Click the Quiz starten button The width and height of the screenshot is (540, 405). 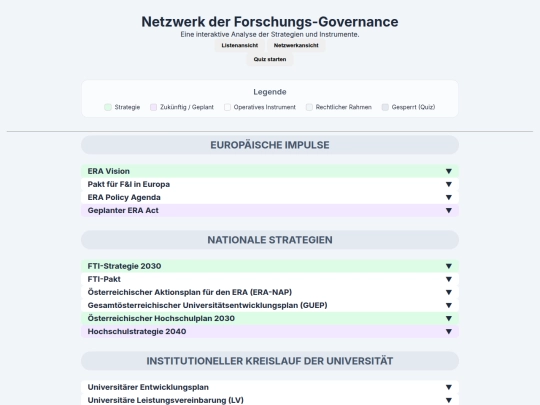tap(270, 59)
